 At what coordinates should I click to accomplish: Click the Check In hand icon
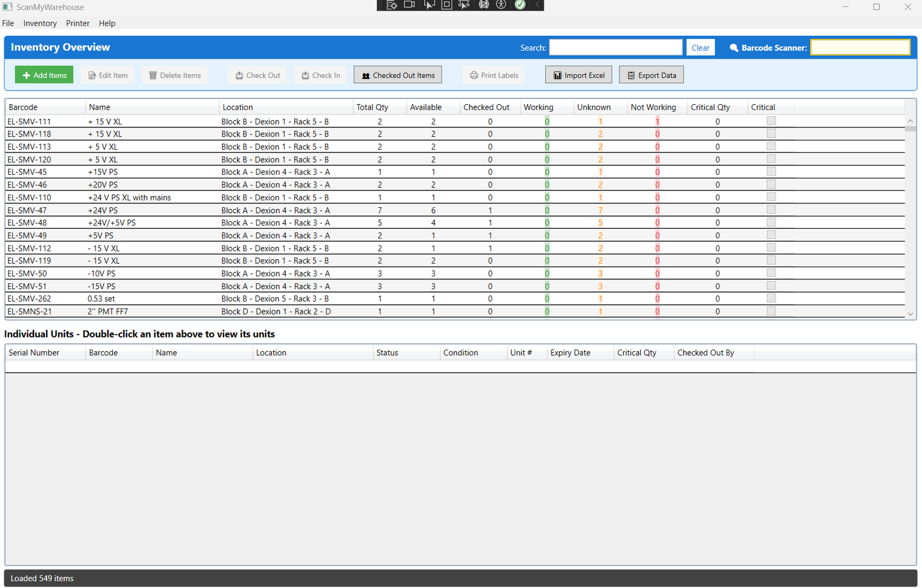click(304, 75)
